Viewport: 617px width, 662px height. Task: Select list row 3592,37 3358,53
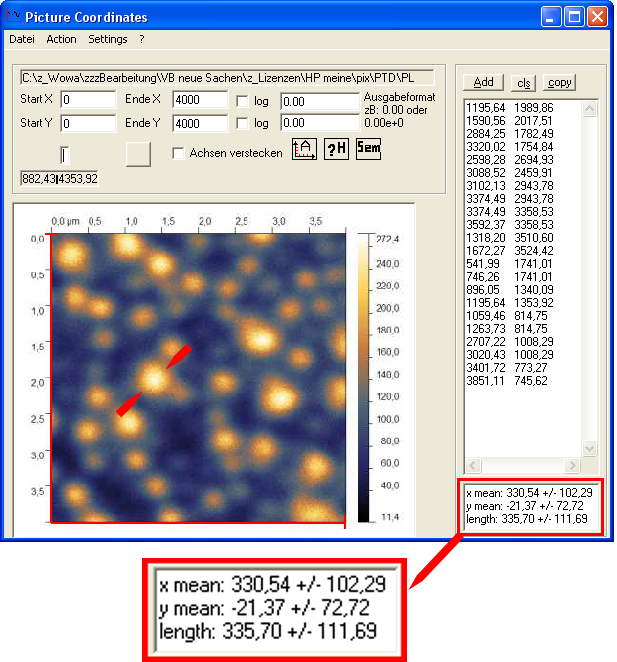point(510,225)
